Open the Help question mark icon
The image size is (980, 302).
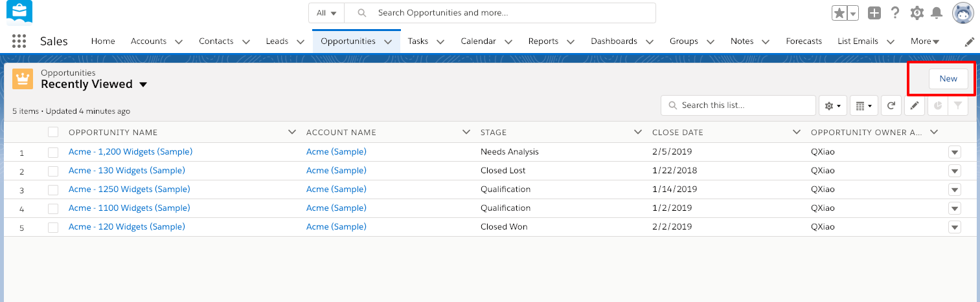coord(895,13)
